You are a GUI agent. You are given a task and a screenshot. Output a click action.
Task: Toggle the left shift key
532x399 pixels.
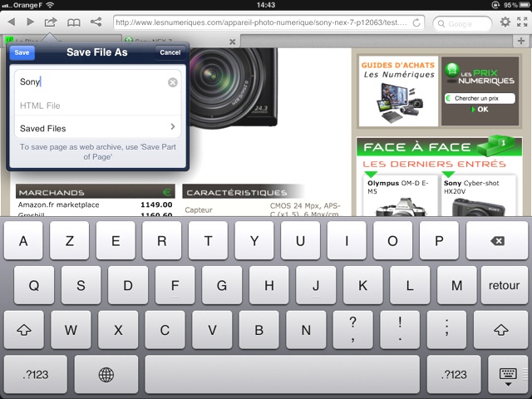point(24,330)
